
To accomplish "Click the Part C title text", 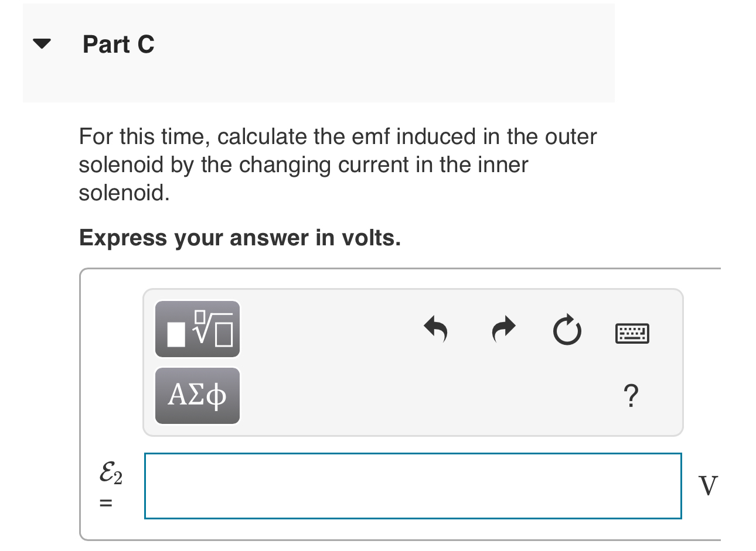I will click(118, 44).
